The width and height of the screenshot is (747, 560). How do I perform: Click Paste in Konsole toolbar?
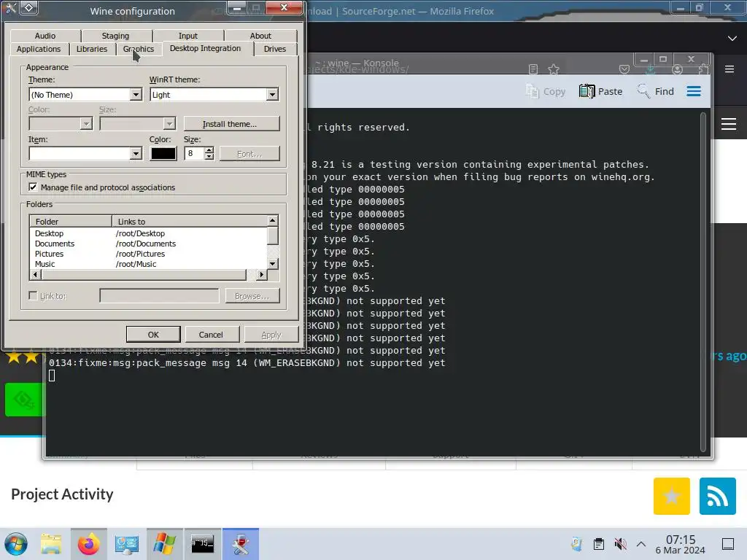click(601, 91)
